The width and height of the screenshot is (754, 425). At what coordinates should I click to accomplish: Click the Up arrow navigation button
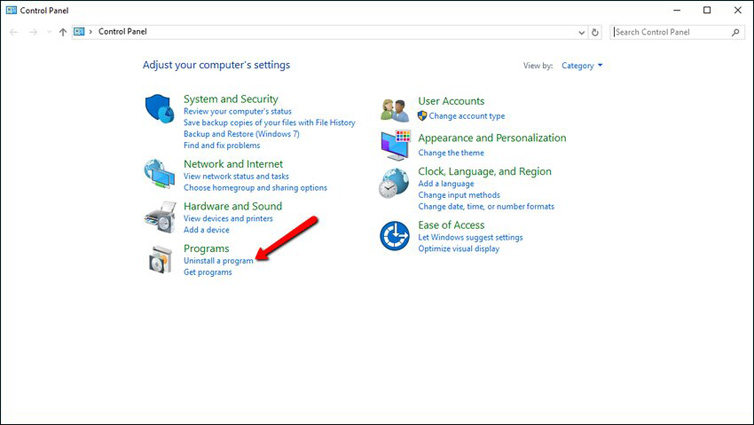tap(63, 32)
